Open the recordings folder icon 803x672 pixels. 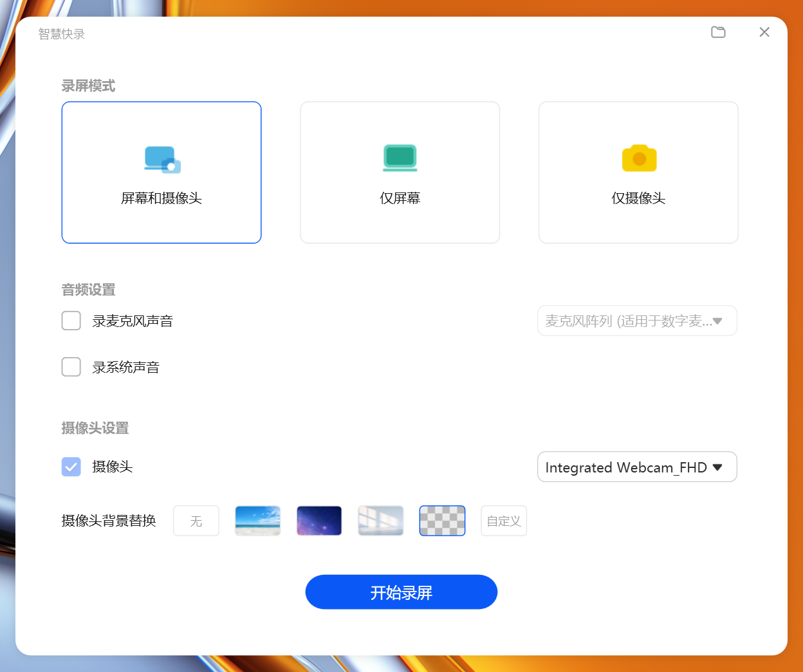point(718,32)
